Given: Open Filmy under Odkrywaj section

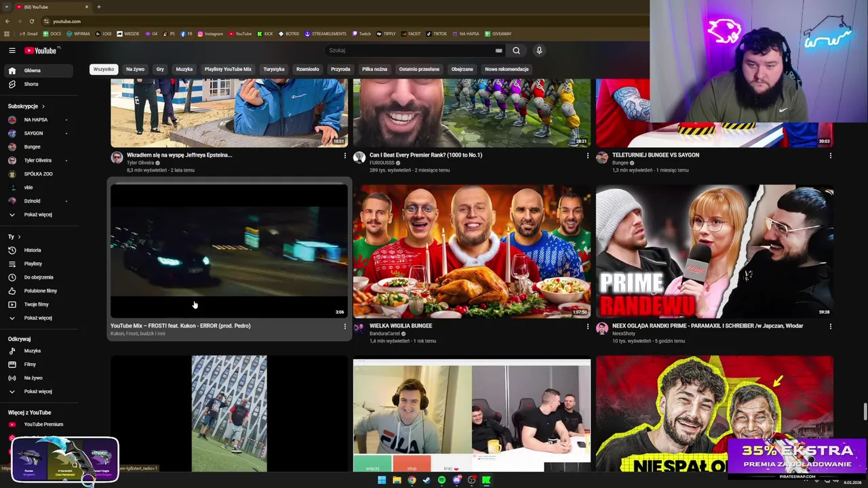Looking at the screenshot, I should [x=39, y=364].
